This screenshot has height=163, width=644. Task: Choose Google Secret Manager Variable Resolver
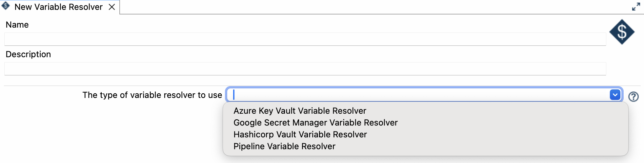(x=315, y=123)
